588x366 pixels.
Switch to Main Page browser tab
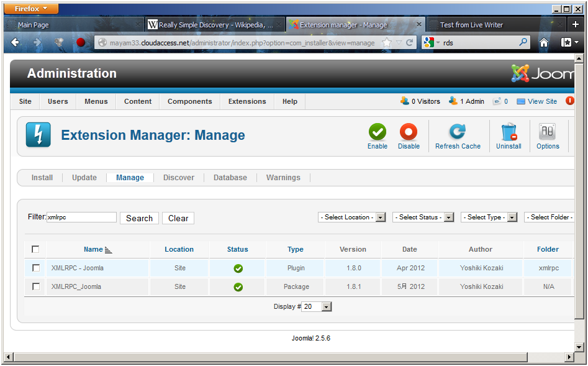click(75, 25)
